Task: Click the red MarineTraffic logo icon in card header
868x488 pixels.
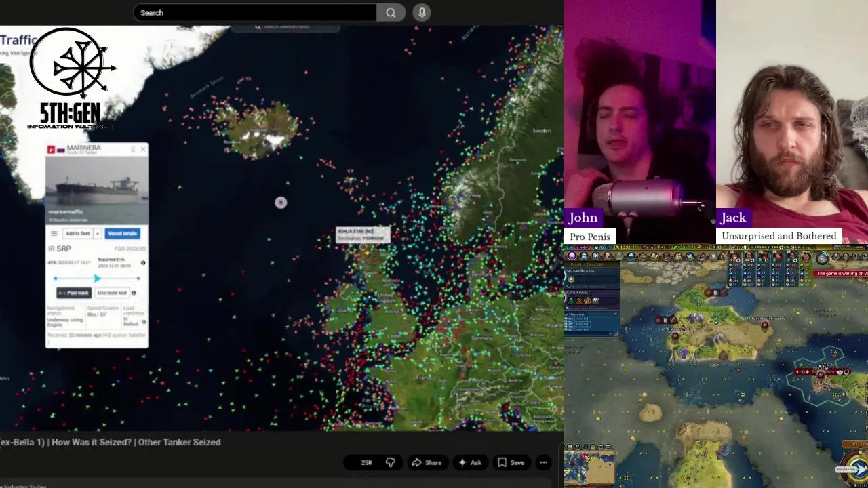Action: [52, 149]
